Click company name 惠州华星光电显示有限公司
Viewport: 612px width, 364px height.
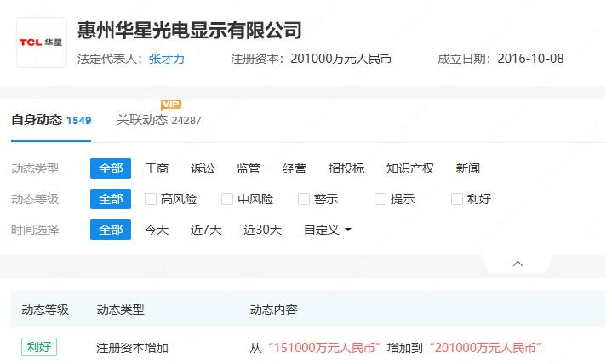click(189, 31)
